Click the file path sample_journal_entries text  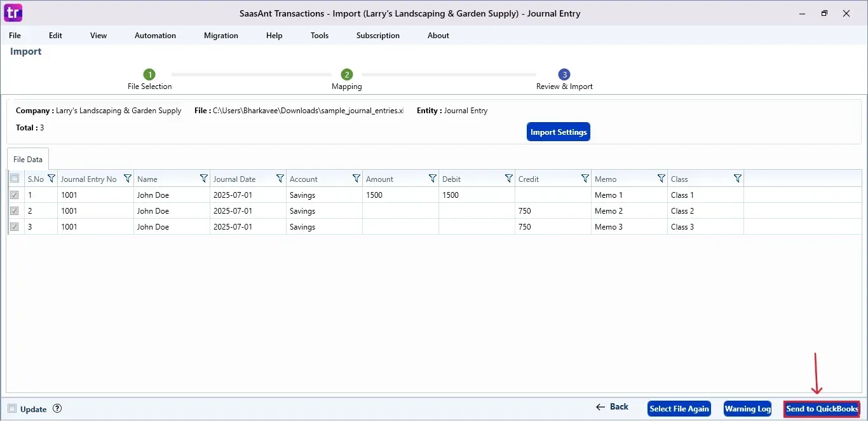(x=308, y=111)
